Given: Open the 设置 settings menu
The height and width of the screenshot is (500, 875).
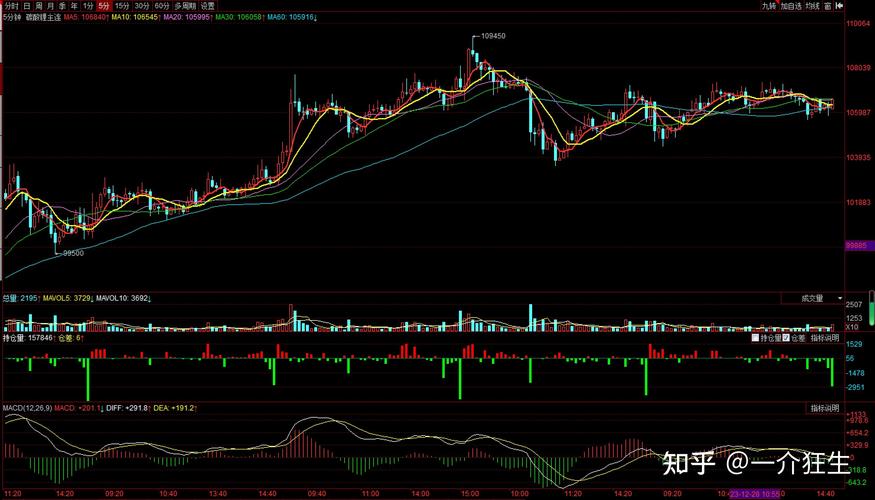Looking at the screenshot, I should coord(207,6).
